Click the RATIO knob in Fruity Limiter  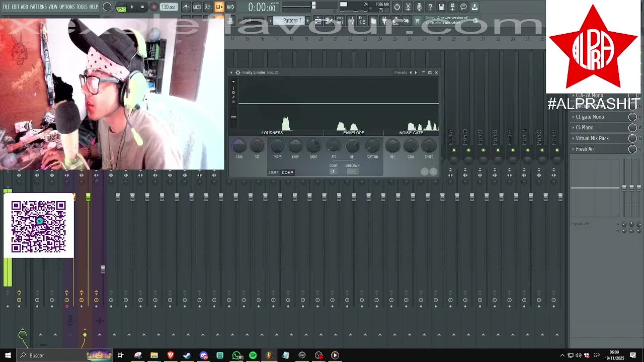coord(313,146)
